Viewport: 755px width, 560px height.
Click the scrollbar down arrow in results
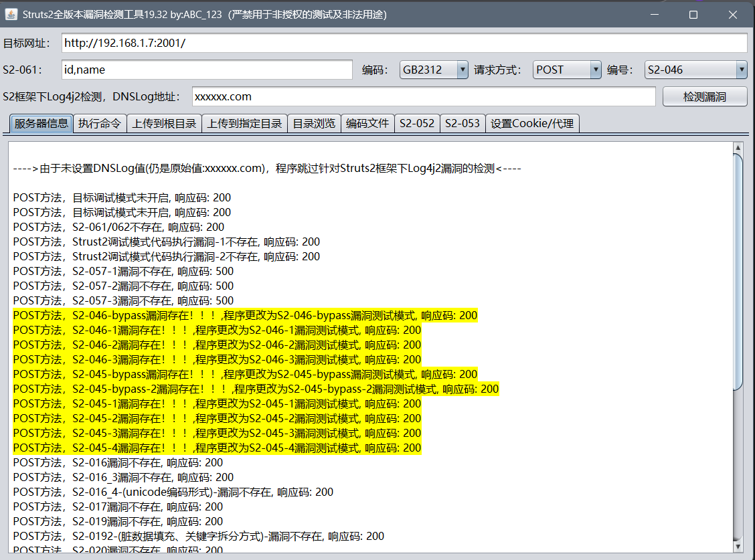tap(738, 546)
